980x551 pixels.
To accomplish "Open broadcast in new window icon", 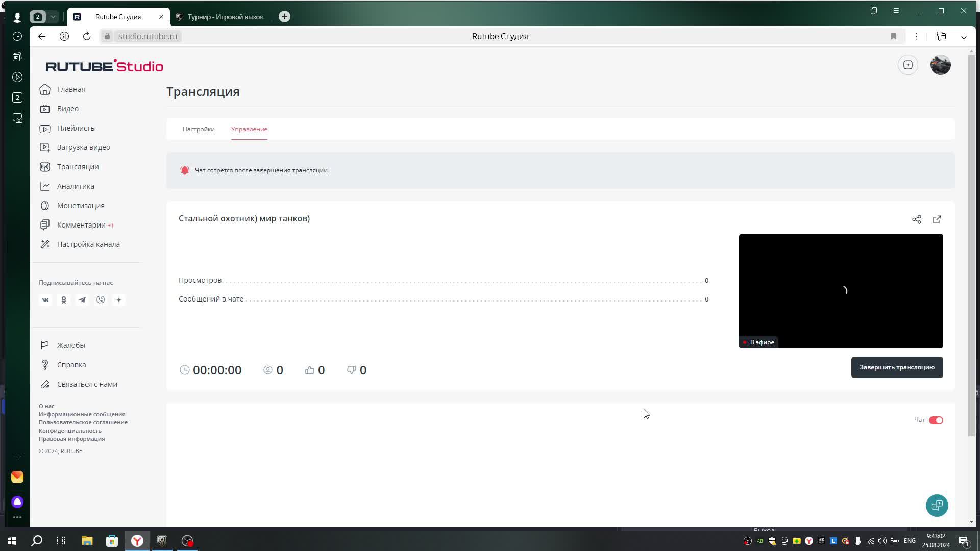I will tap(937, 219).
